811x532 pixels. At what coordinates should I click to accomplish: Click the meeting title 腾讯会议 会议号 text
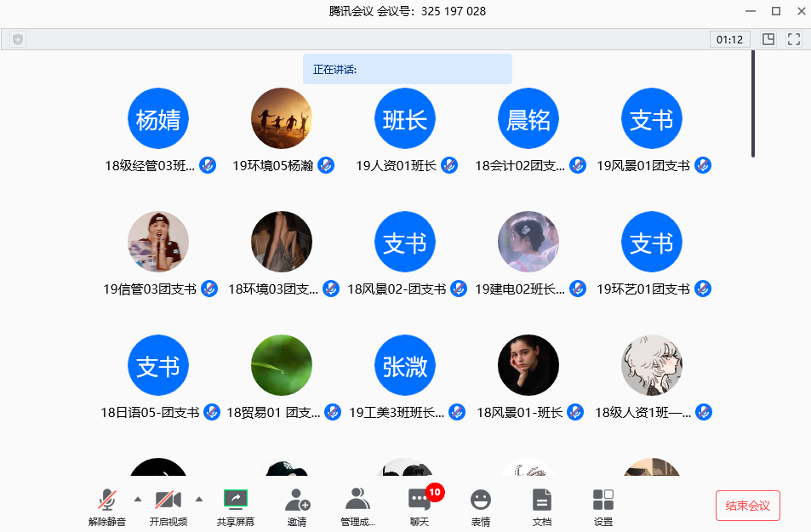408,11
